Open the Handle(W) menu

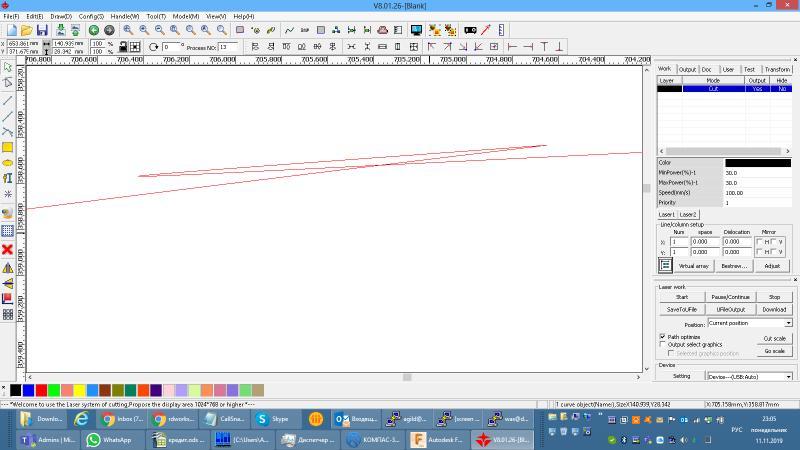124,16
